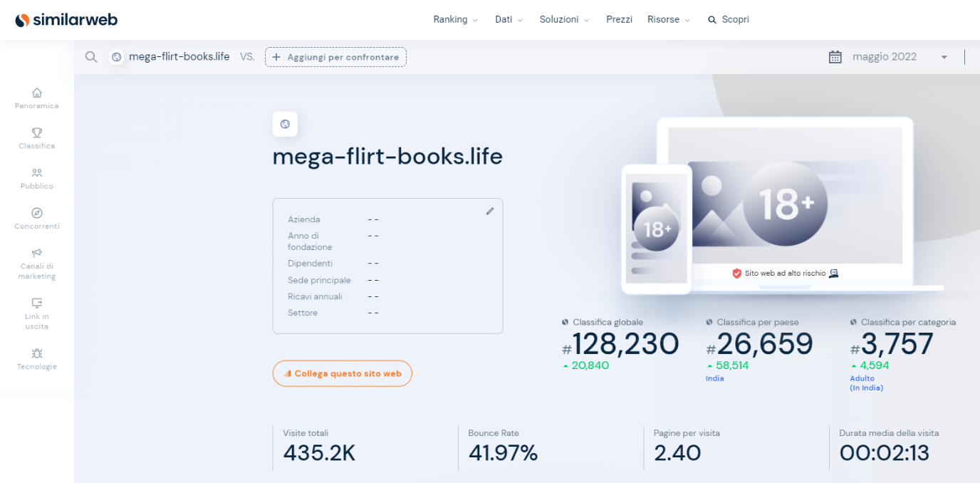Open the Scopri search

pos(729,20)
